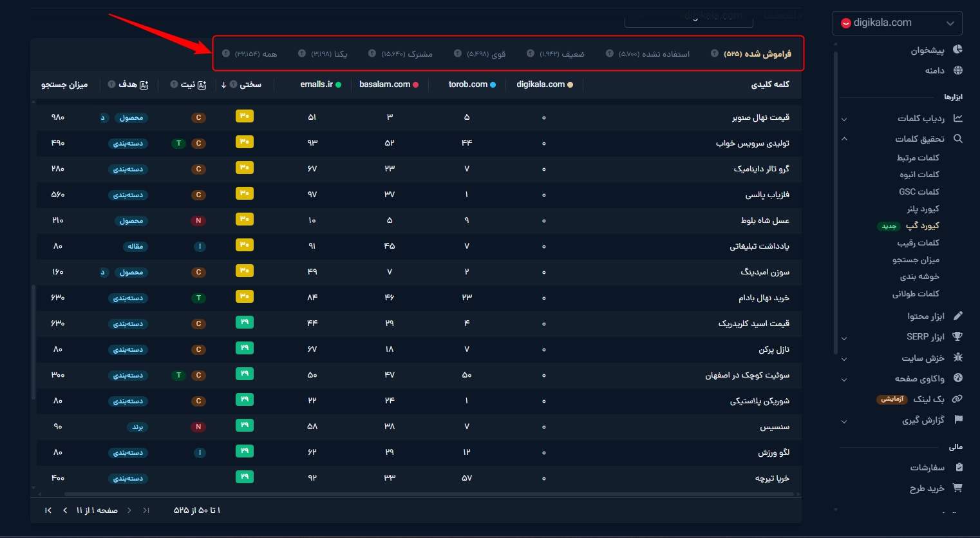
Task: Open کلمات GSC in sidebar submenu
Action: point(919,191)
